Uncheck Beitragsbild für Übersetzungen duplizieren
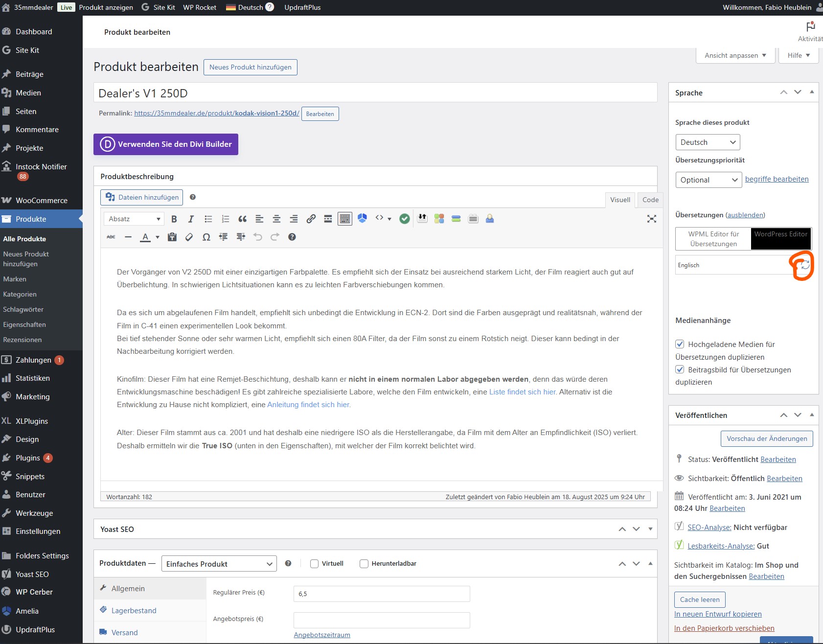The height and width of the screenshot is (644, 823). pyautogui.click(x=680, y=369)
